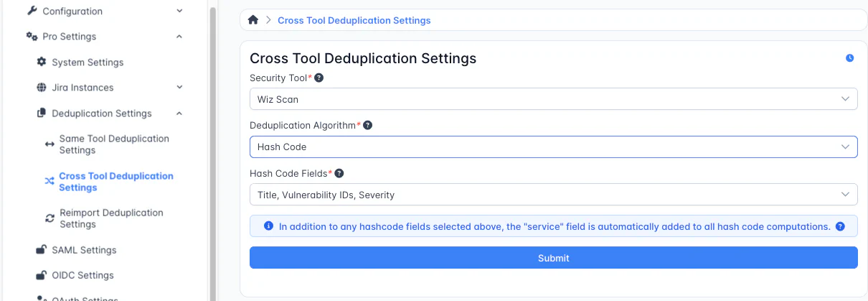Viewport: 868px width, 301px height.
Task: Click help icon beside Deduplication Algorithm
Action: tap(367, 125)
